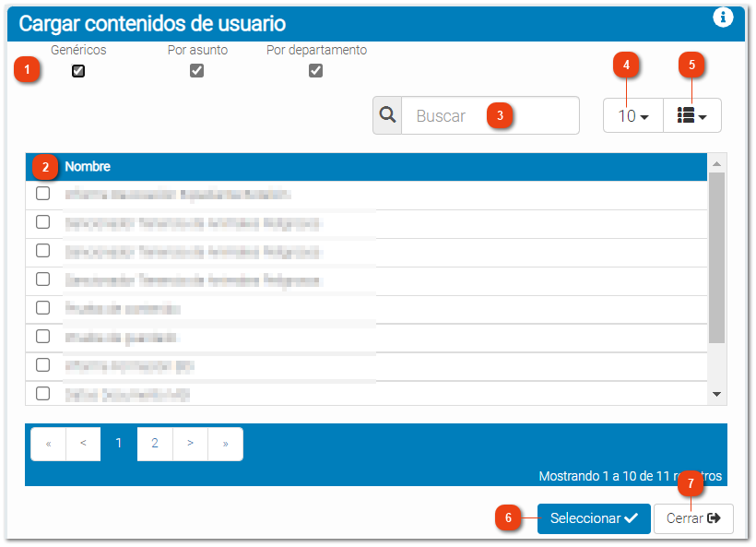Click the table scrollbar up arrow
Image resolution: width=756 pixels, height=547 pixels.
click(x=717, y=164)
